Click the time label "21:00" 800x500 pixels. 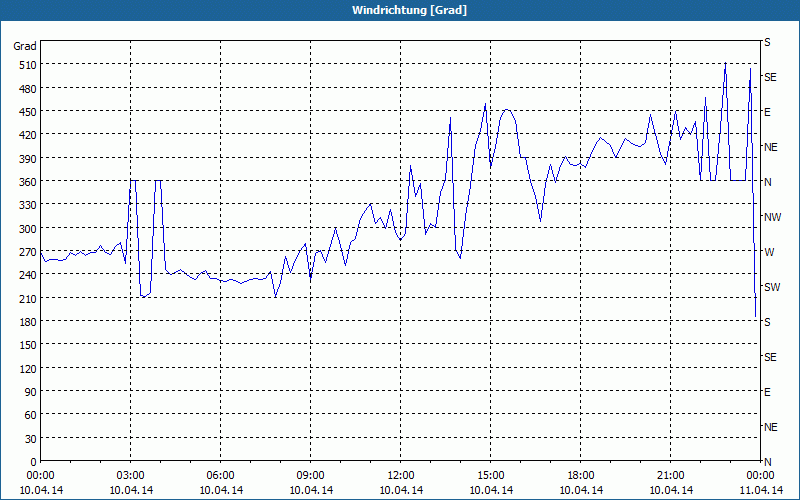click(671, 476)
